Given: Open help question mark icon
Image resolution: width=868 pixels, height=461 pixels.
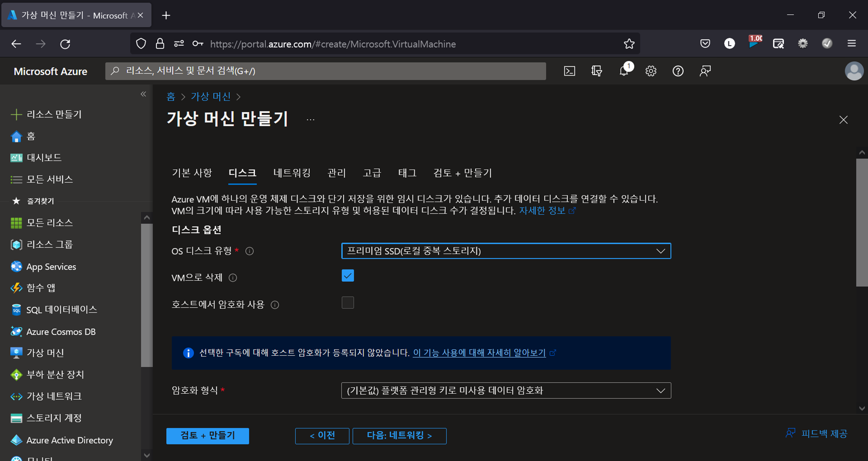Looking at the screenshot, I should point(678,71).
